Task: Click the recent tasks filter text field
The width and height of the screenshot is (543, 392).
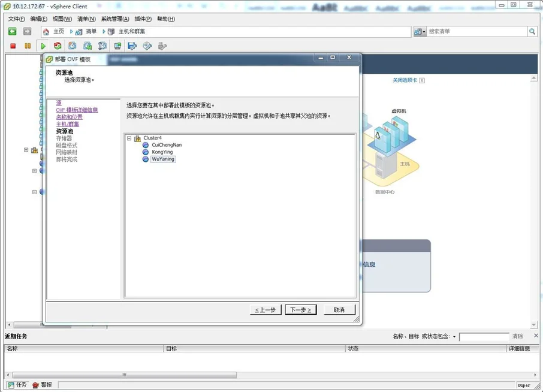Action: 484,337
